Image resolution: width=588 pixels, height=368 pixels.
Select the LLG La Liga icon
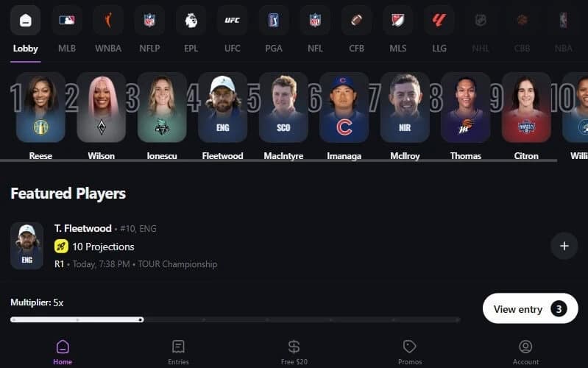439,21
